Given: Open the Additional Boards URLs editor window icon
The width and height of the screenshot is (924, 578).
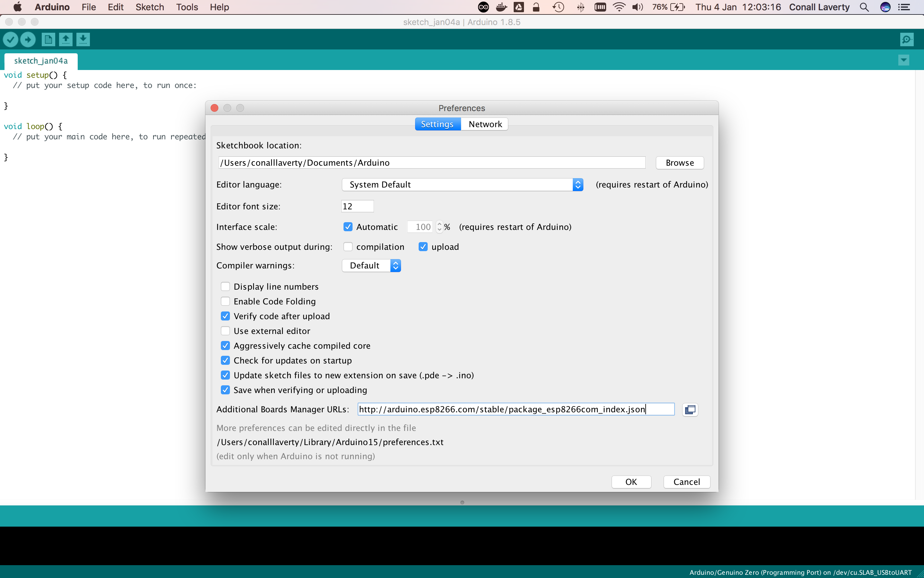Looking at the screenshot, I should (x=690, y=410).
